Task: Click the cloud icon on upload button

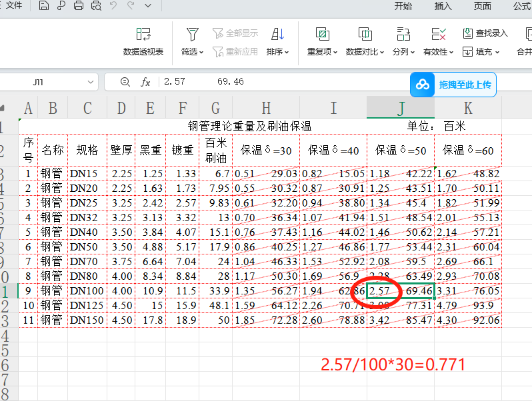Action: [423, 85]
